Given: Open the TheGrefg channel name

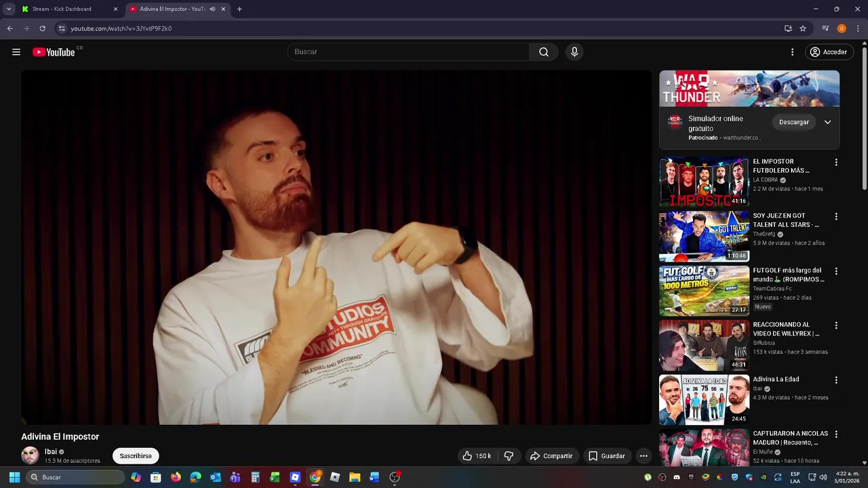Looking at the screenshot, I should (x=764, y=235).
